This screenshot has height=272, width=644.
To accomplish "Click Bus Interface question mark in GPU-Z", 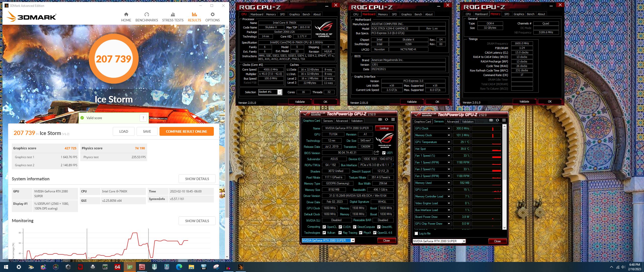I will point(393,165).
